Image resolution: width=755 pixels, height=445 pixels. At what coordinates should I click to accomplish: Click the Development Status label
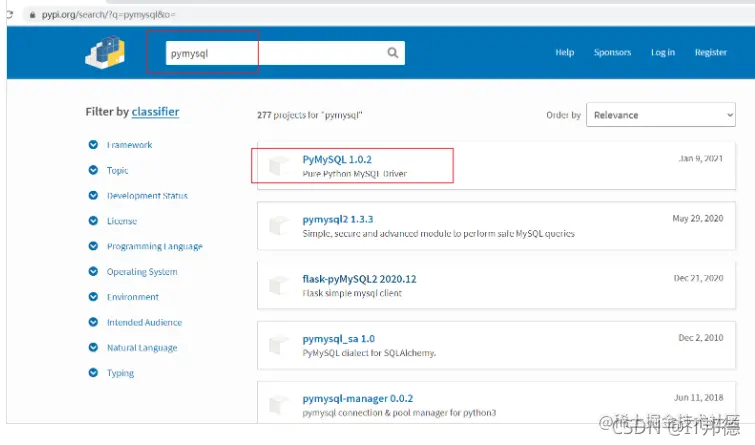pyautogui.click(x=147, y=196)
